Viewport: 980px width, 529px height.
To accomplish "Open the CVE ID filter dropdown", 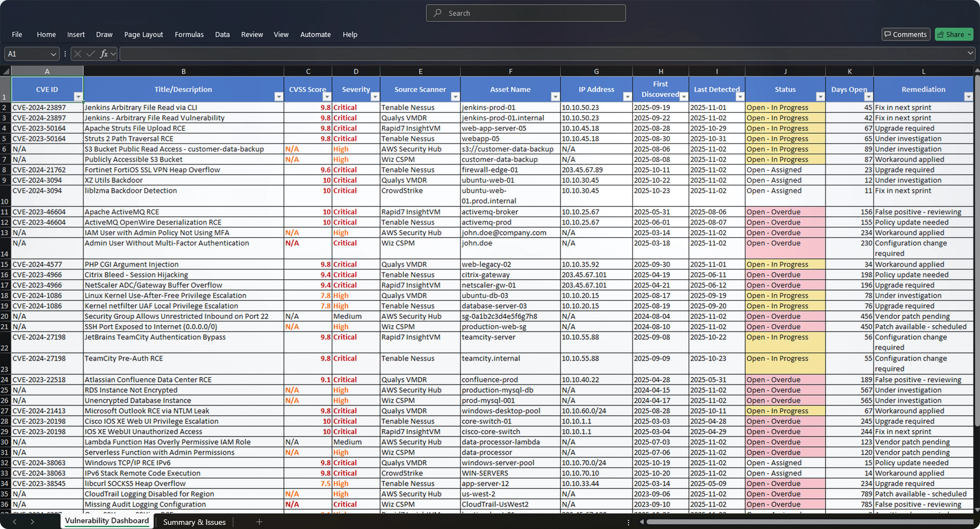I will [x=78, y=97].
